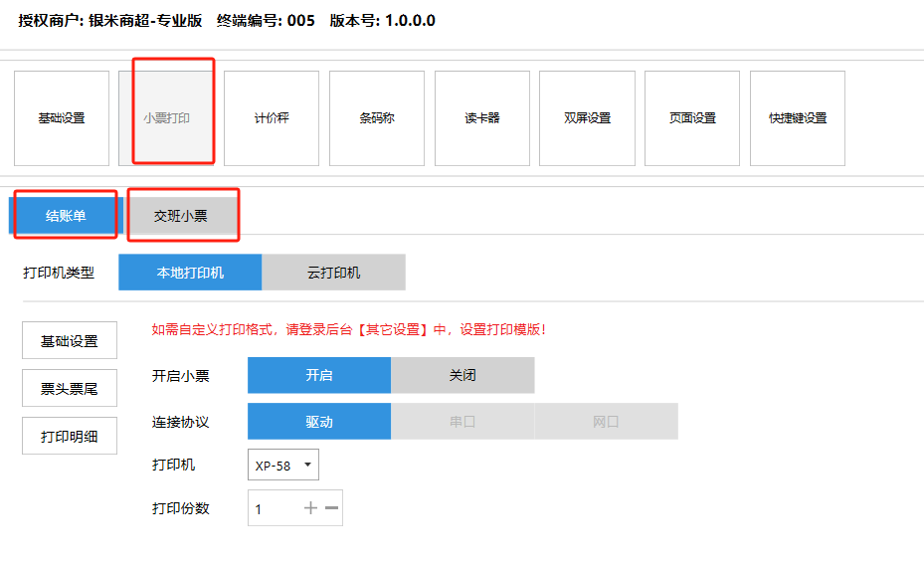Image resolution: width=924 pixels, height=565 pixels.
Task: Increase print copies with plus button
Action: click(x=310, y=508)
